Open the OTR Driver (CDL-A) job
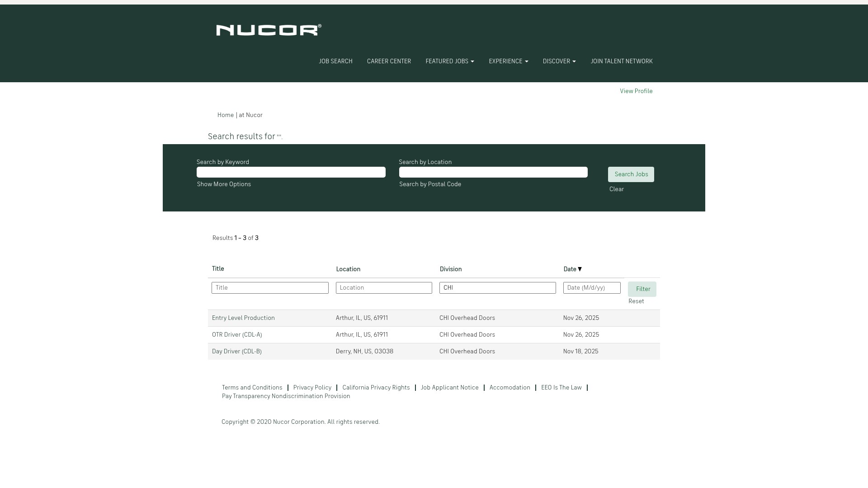This screenshot has width=868, height=488. click(x=237, y=335)
